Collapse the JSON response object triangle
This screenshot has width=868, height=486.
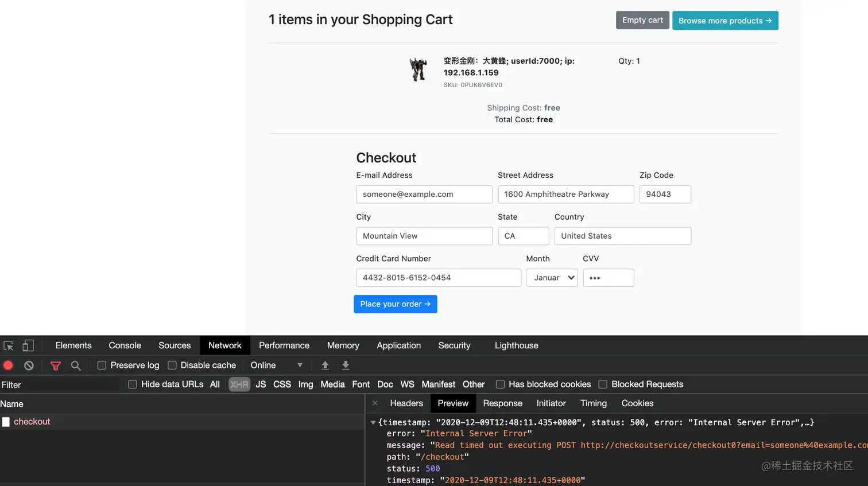[x=373, y=423]
